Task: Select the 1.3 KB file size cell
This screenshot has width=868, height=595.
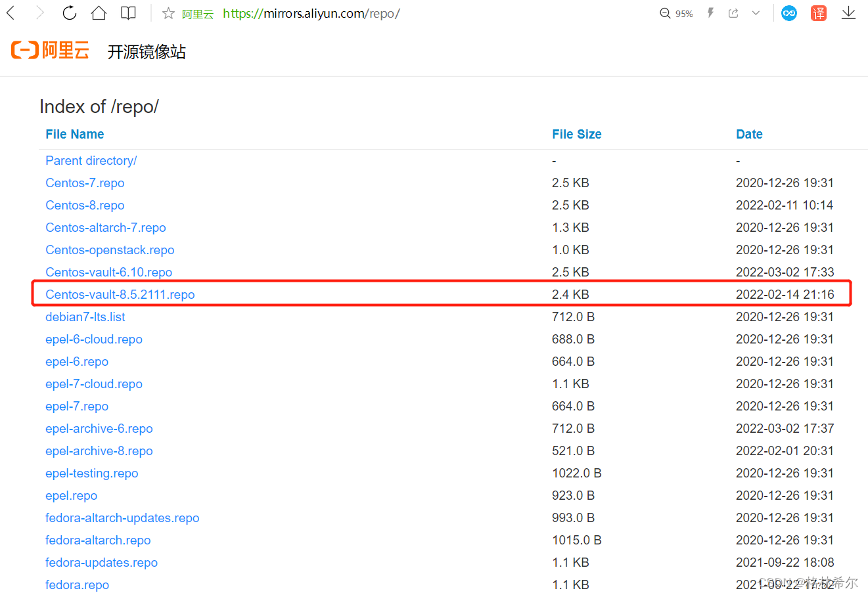Action: coord(570,227)
